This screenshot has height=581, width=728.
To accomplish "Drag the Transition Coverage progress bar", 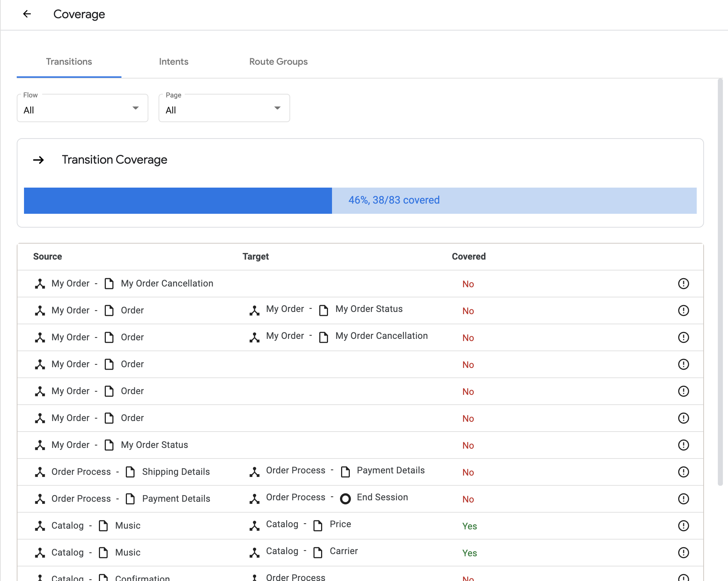I will 360,200.
